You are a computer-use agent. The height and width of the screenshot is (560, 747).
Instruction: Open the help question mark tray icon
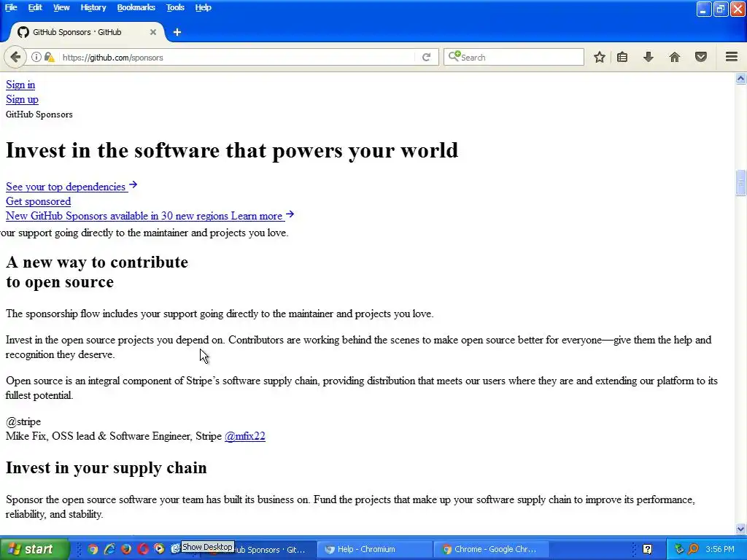coord(648,549)
